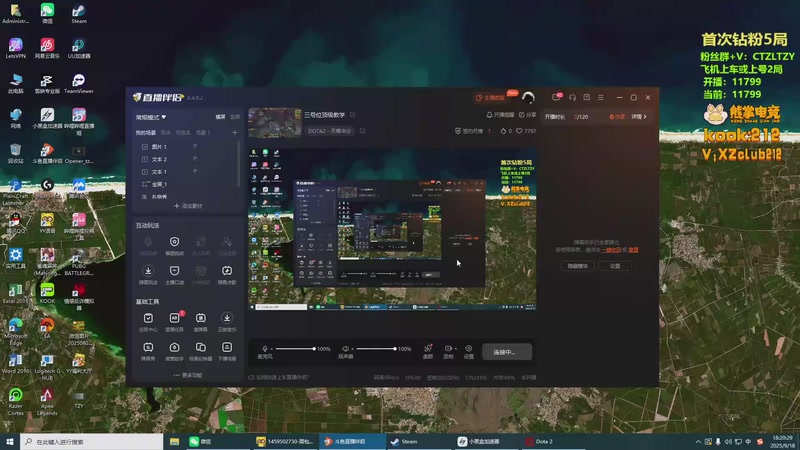This screenshot has height=450, width=800.
Task: Open Apex Legends desktop shortcut
Action: 47,402
